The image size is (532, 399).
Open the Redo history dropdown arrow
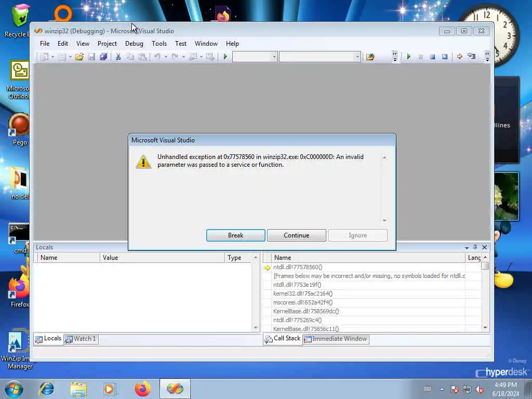[183, 57]
